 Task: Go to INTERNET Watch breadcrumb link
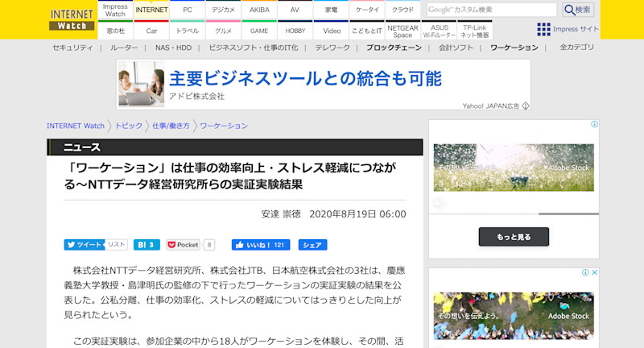coord(76,126)
